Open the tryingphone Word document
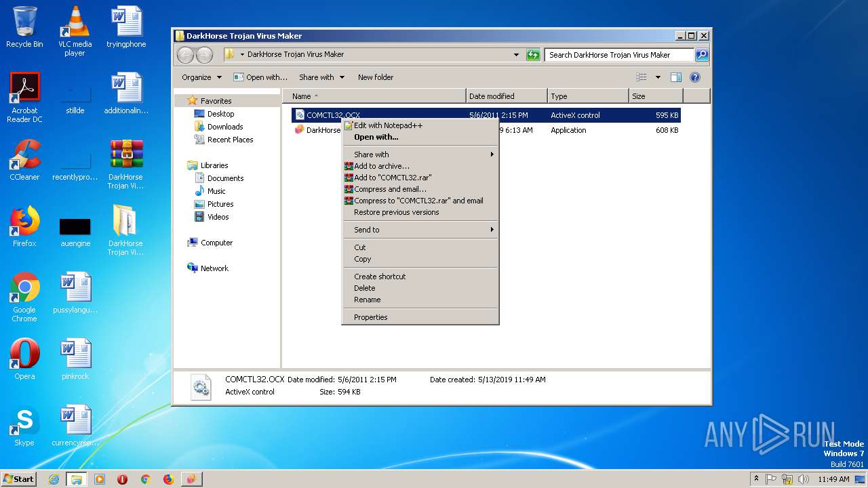 126,27
